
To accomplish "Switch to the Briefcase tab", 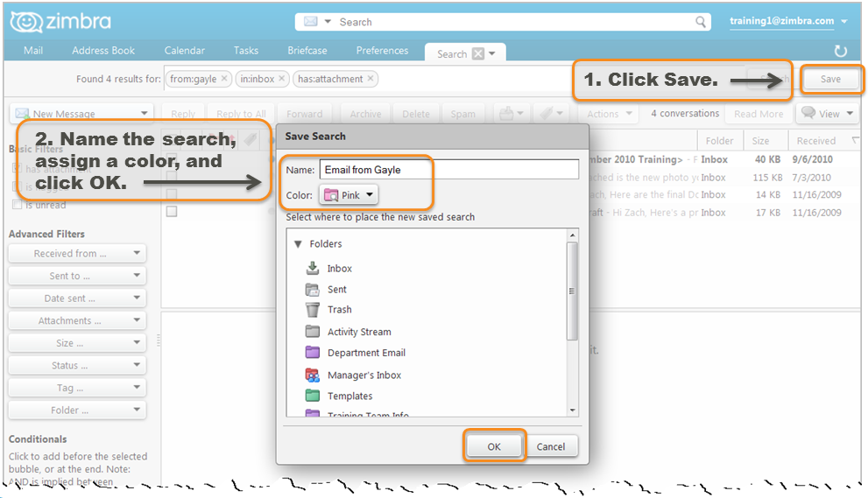I will (307, 51).
